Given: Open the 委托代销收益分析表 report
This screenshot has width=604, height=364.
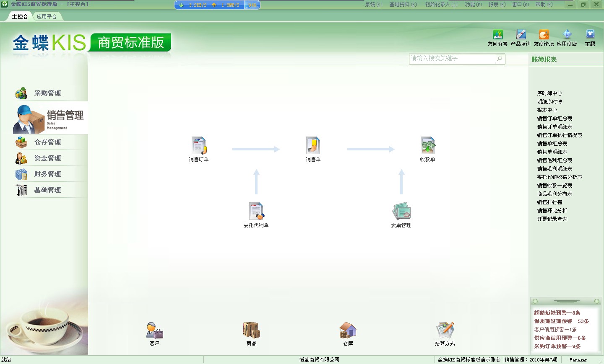Looking at the screenshot, I should [560, 177].
